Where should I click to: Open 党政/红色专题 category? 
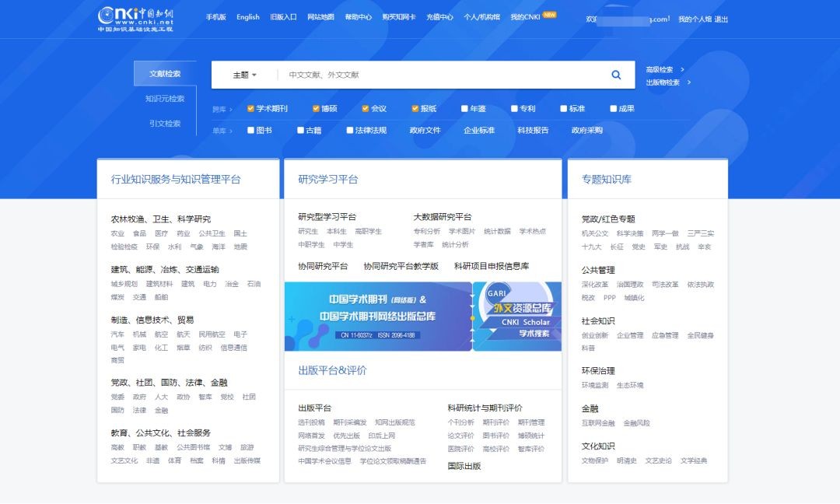tap(608, 219)
